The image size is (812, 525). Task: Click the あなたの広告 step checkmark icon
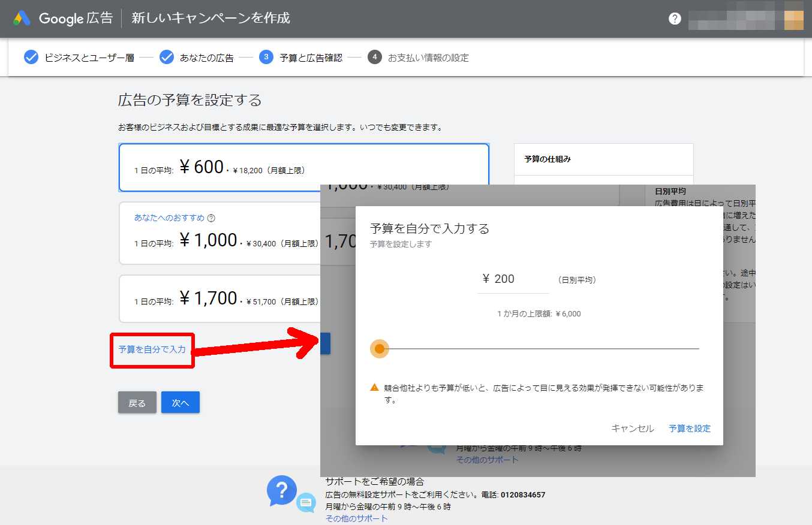(167, 58)
